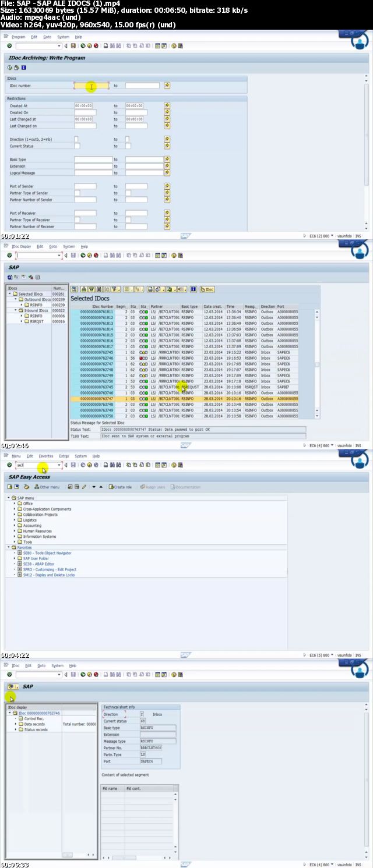
Task: Expand Office folder in SAP menu
Action: [x=15, y=504]
